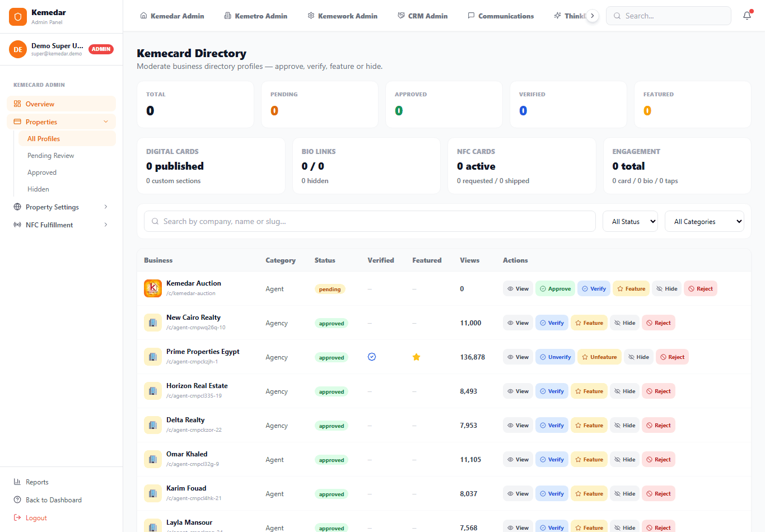Approve the Kemedar Auction profile

point(555,288)
